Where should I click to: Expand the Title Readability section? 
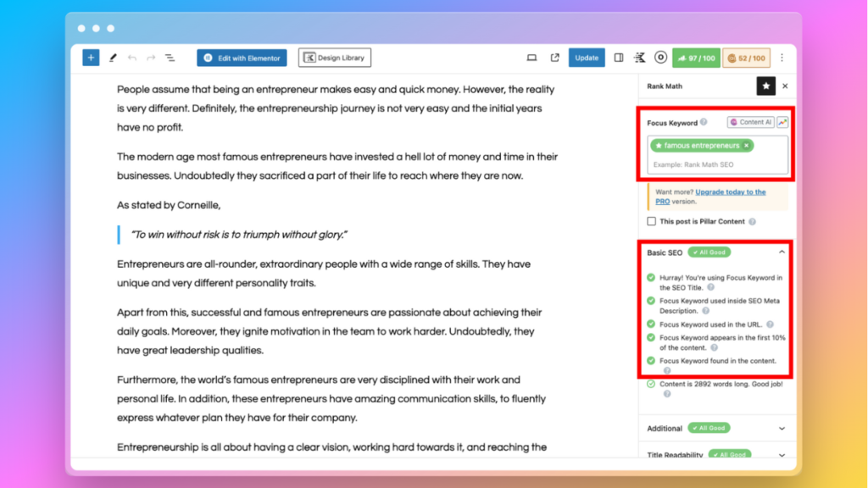click(x=782, y=455)
